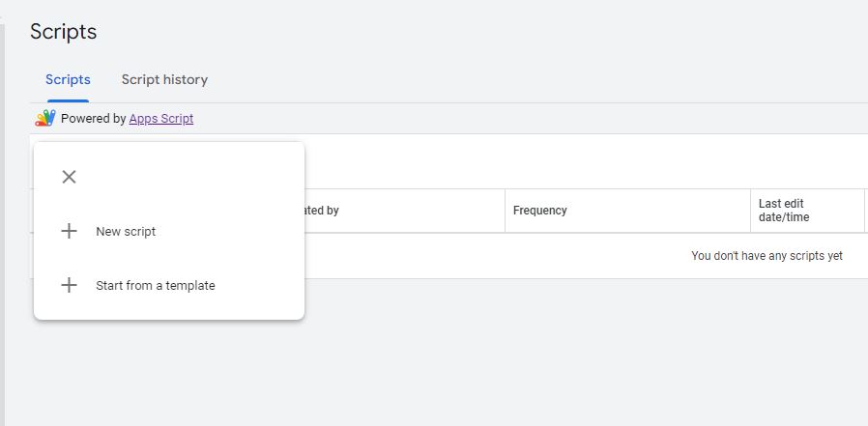The height and width of the screenshot is (426, 868).
Task: Sort by the Frequency column header
Action: tap(539, 211)
